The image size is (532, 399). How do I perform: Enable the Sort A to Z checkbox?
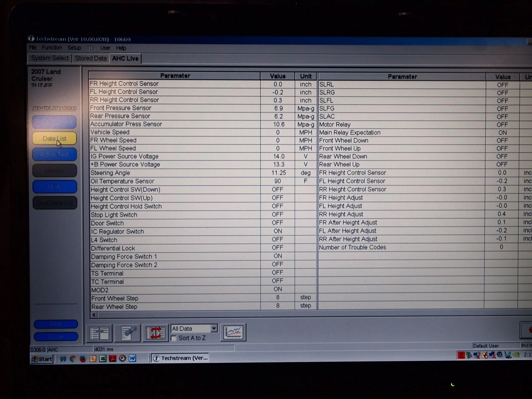coord(174,338)
